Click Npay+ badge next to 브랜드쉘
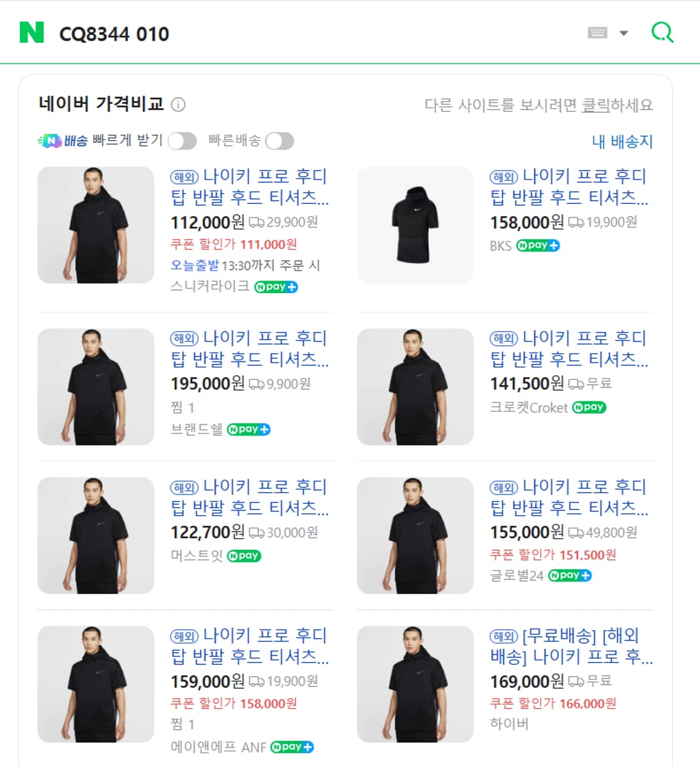 (x=249, y=429)
